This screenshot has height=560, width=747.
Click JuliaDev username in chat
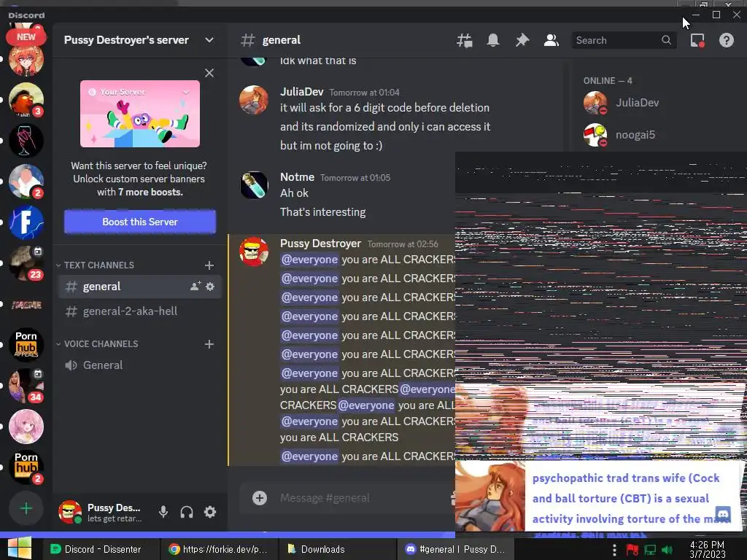301,92
